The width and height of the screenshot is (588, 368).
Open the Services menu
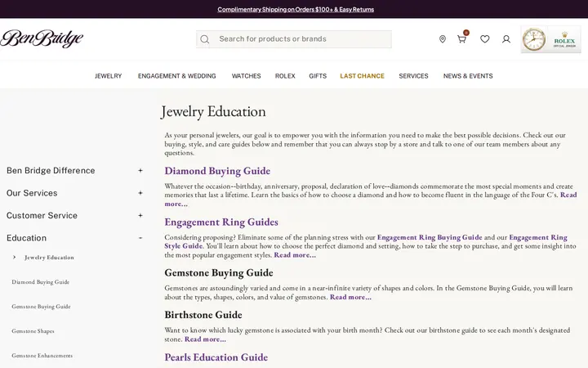tap(413, 76)
